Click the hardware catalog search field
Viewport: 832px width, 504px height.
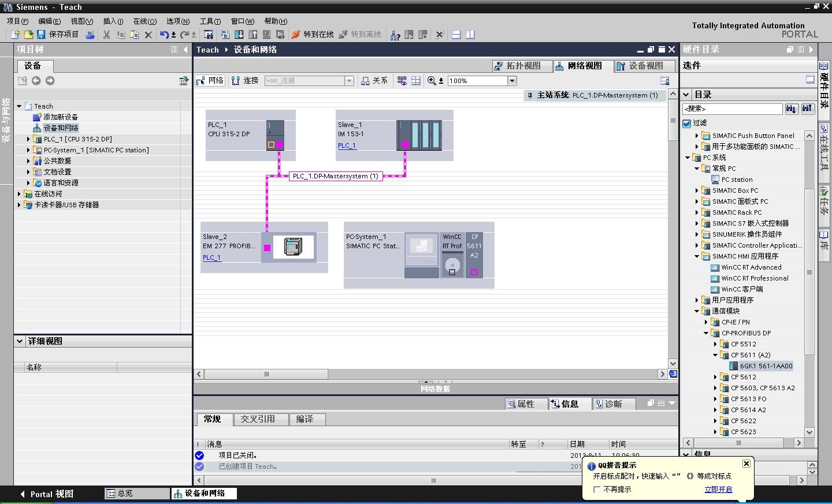tap(732, 109)
